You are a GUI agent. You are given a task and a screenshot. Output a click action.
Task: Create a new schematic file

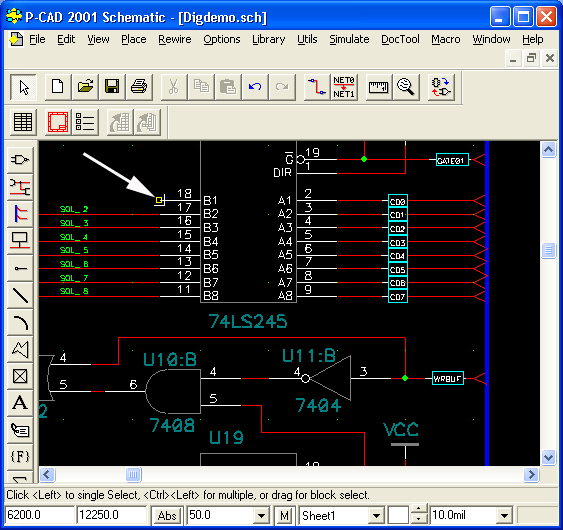tap(58, 87)
